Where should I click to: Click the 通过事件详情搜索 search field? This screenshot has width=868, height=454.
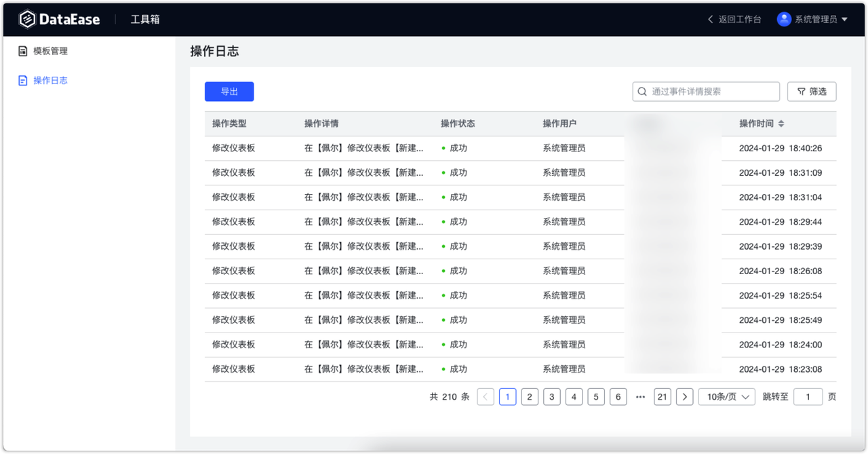coord(705,91)
